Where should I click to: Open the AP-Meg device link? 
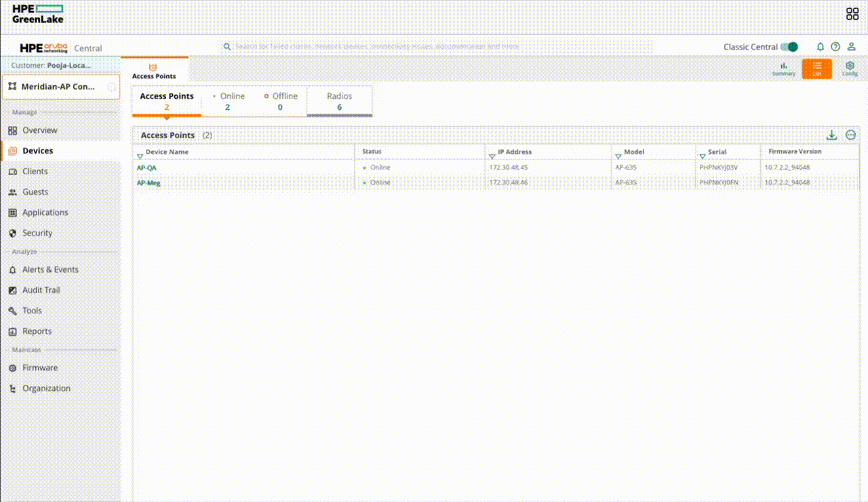(x=149, y=182)
